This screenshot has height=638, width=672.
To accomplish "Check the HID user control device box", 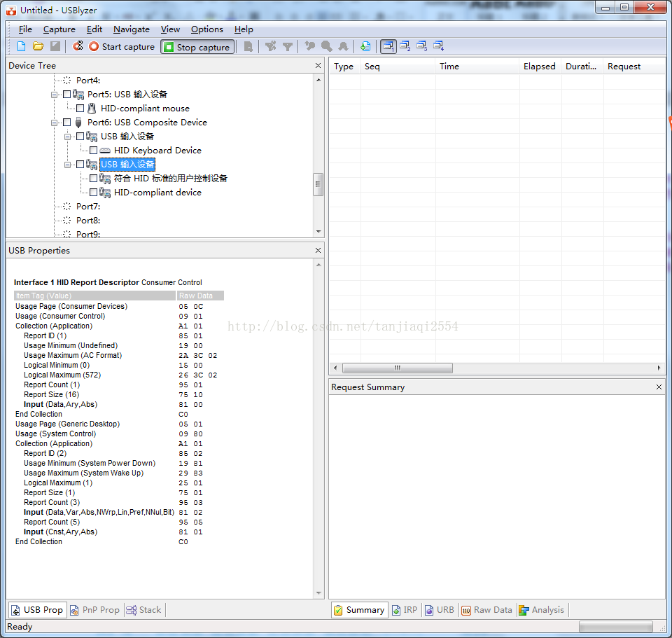I will (x=93, y=179).
